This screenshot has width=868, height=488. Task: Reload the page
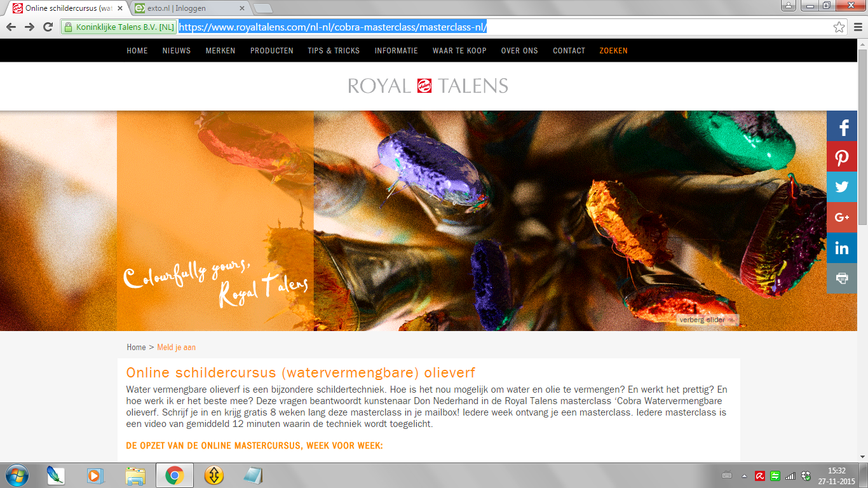[x=48, y=27]
